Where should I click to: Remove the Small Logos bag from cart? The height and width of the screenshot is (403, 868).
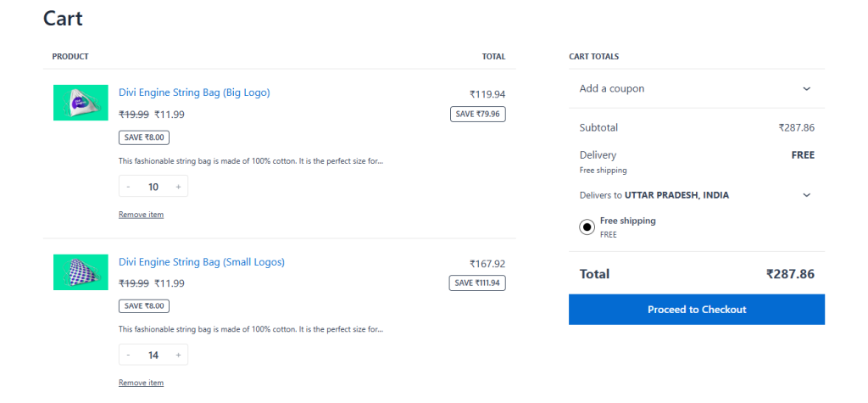(x=141, y=383)
